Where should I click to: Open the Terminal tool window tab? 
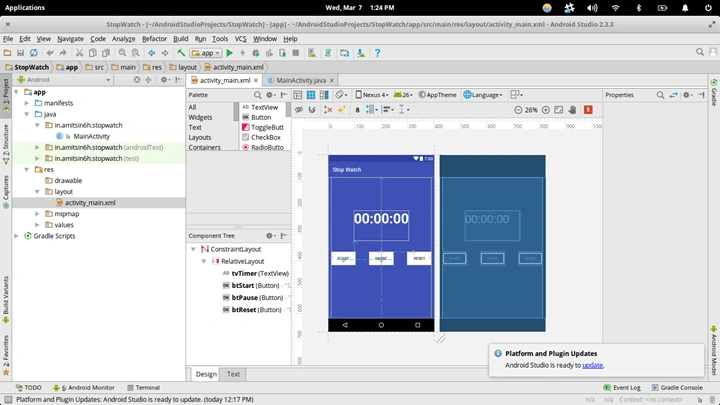(143, 388)
